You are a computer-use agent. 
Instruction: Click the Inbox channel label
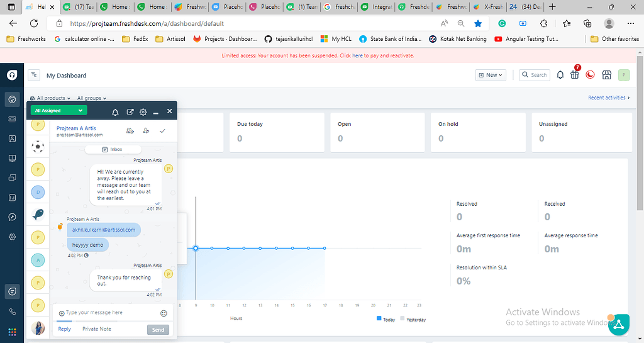tap(113, 150)
